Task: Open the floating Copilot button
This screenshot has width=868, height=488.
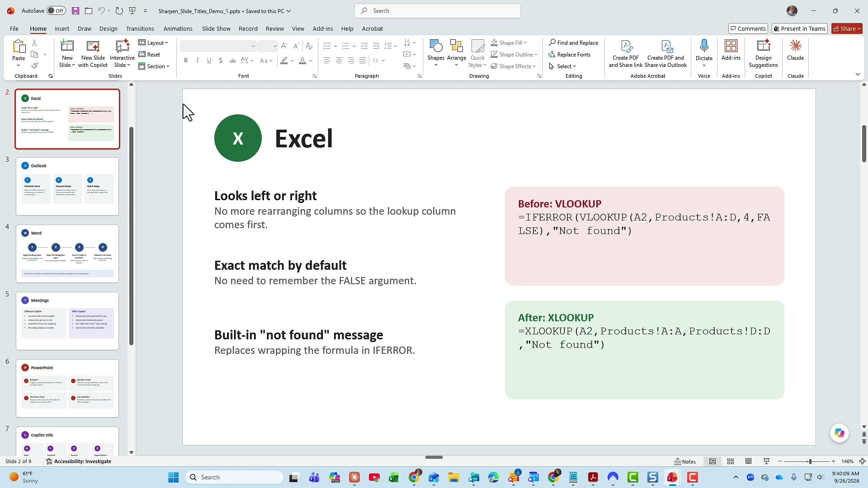Action: pos(840,433)
